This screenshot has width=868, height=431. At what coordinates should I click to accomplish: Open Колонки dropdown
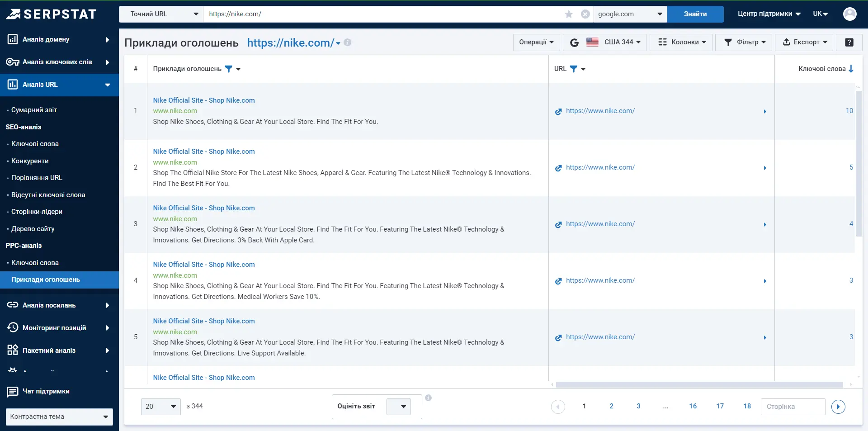681,42
